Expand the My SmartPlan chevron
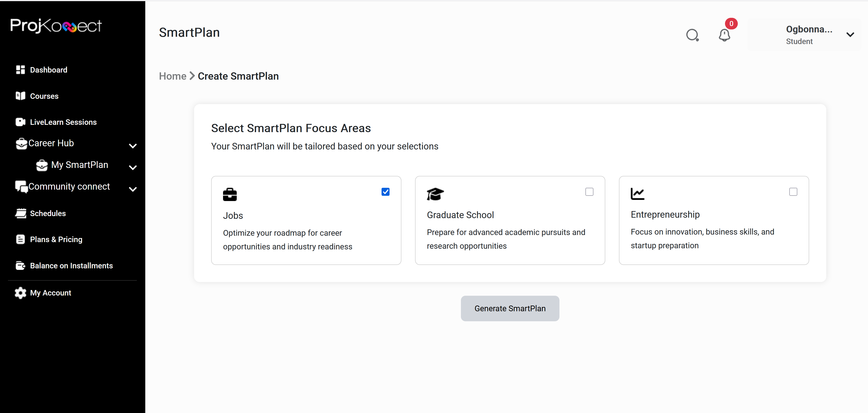This screenshot has height=413, width=868. (x=133, y=167)
